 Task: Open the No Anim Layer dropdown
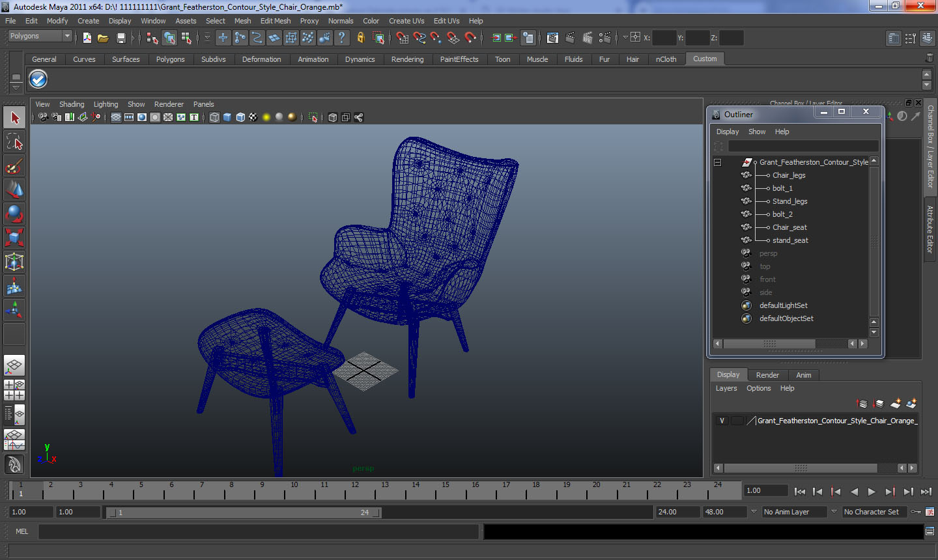tap(795, 512)
